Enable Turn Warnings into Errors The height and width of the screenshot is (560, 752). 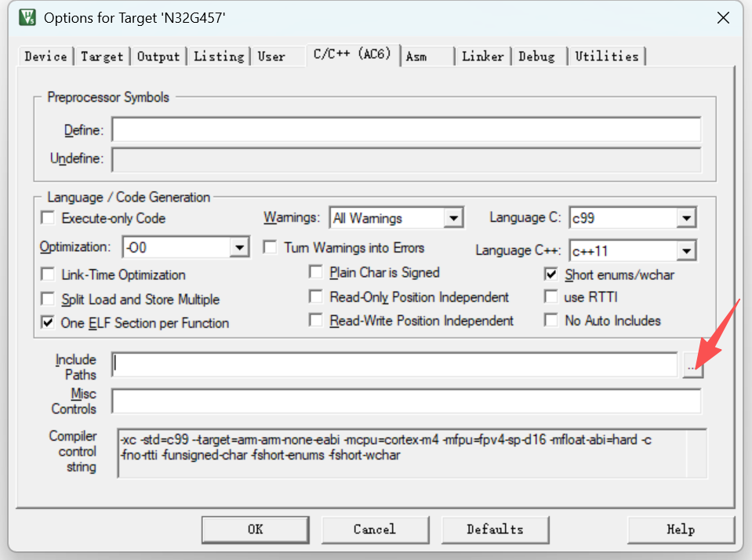tap(271, 248)
